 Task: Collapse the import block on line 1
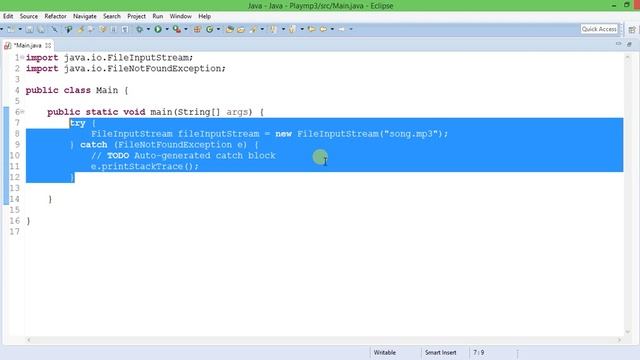pyautogui.click(x=22, y=58)
